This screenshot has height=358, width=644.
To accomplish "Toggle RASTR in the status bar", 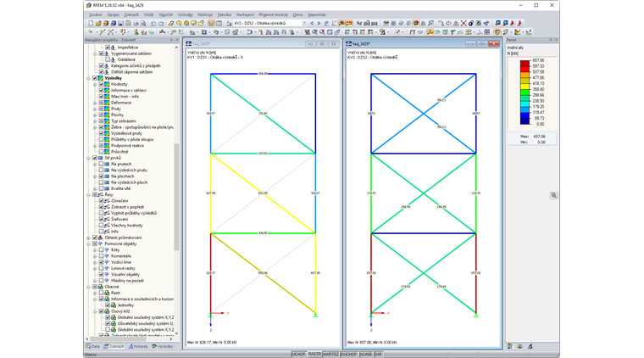I will pos(314,355).
